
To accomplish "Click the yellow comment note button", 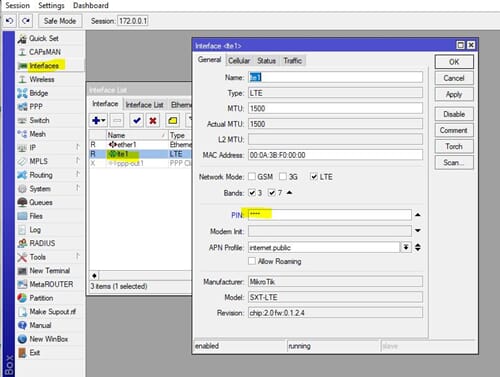I will (172, 120).
